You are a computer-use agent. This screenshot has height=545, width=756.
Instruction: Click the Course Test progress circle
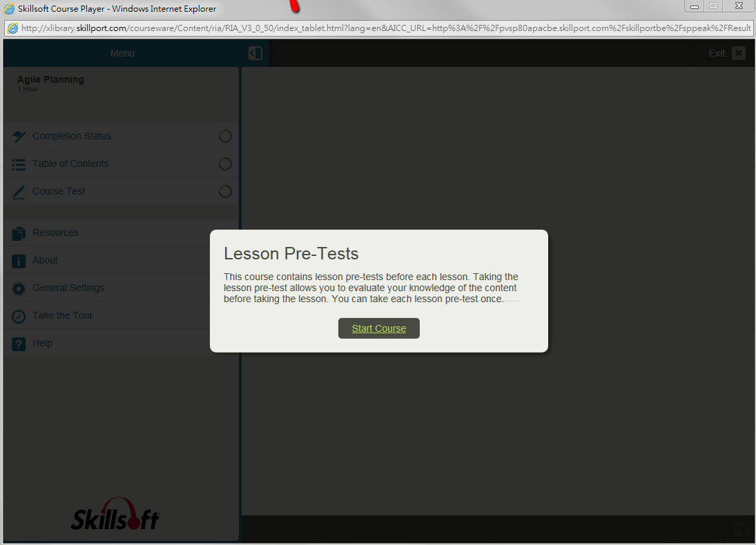225,191
